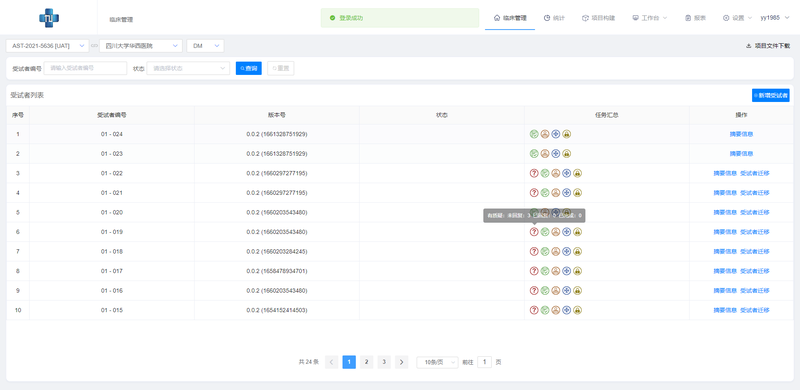Click the blue plus-circle icon for subject 01 - 019

click(x=566, y=232)
